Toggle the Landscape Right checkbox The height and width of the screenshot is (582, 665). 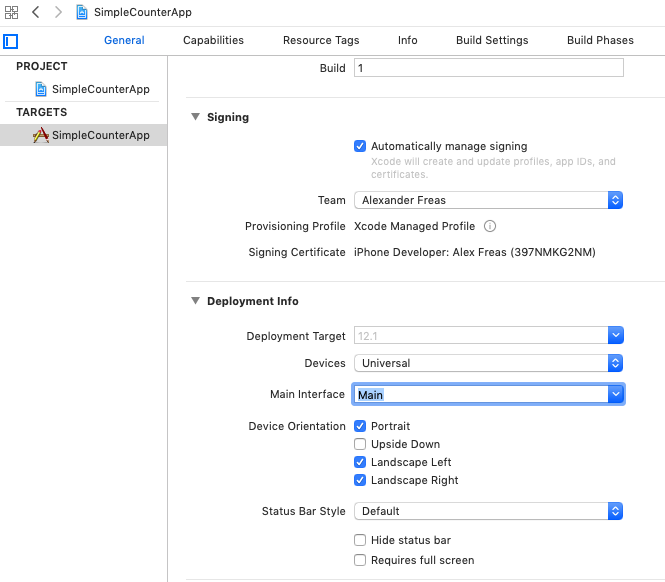[x=360, y=480]
